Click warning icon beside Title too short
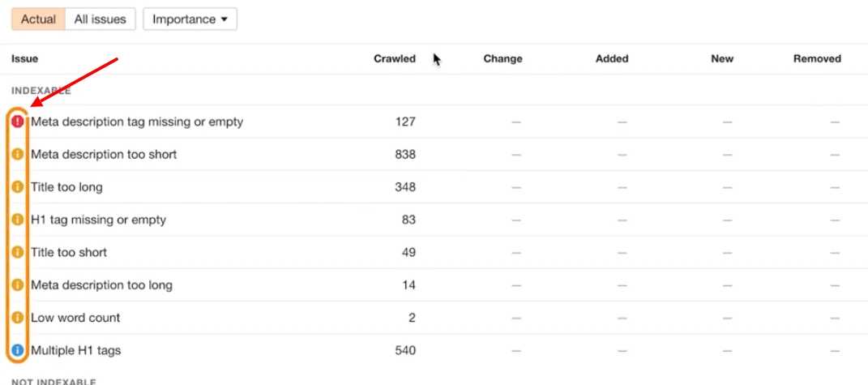 tap(18, 252)
